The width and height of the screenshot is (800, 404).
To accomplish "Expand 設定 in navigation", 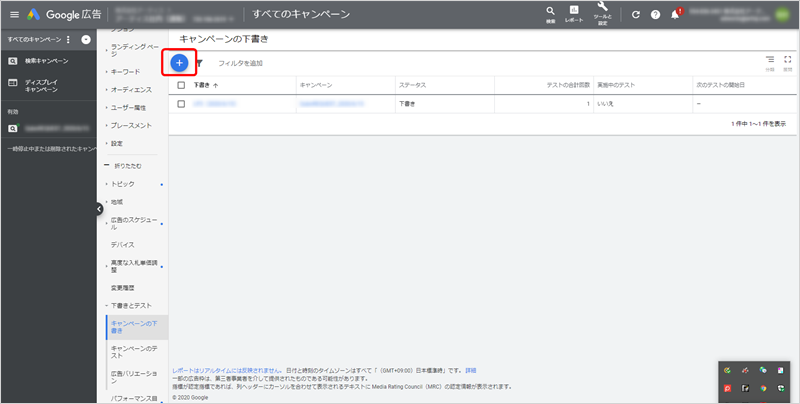I will pyautogui.click(x=117, y=144).
